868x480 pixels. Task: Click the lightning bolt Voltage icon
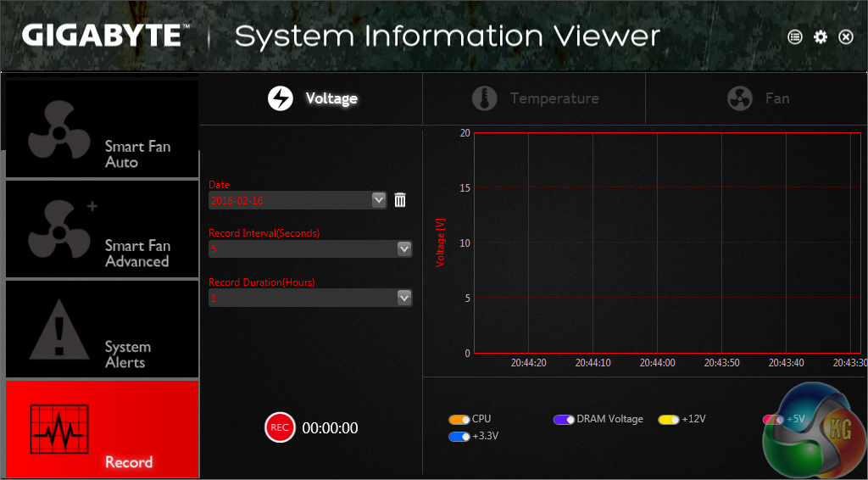tap(281, 98)
